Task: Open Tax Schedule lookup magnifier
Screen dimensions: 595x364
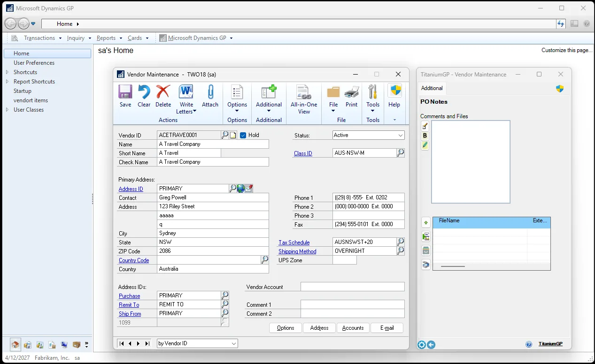Action: (x=401, y=242)
